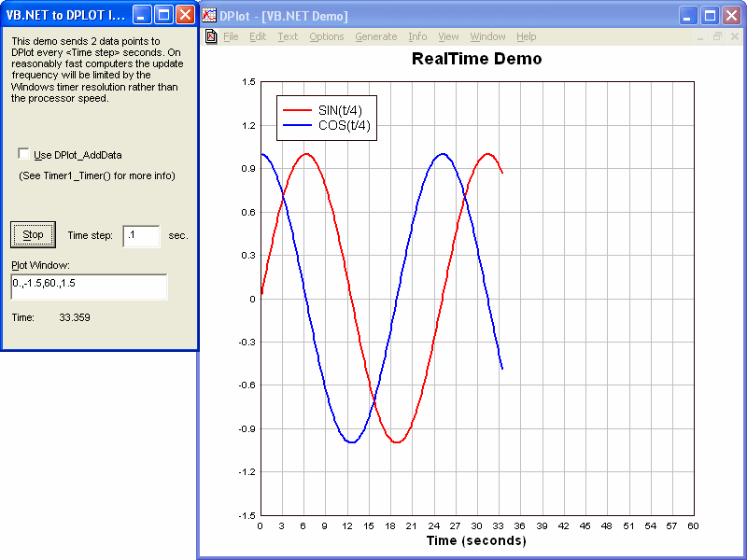Enable the Use DPlot_AddData checkbox
Image resolution: width=747 pixels, height=560 pixels.
click(23, 155)
